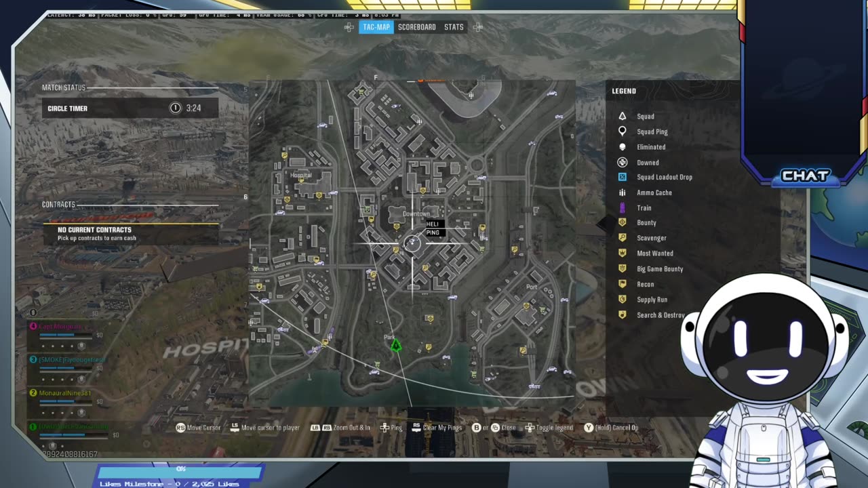Click the Ammo Cache legend icon

coord(622,192)
